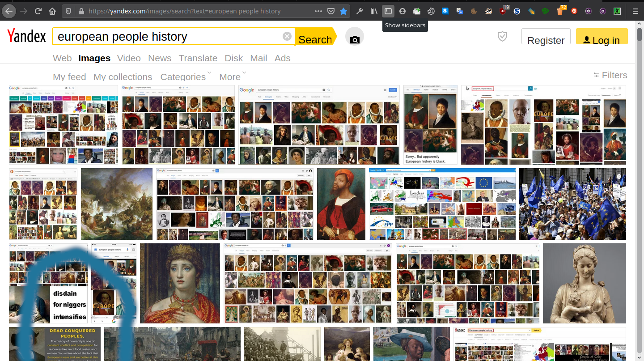Open the 'Dear Conquered Peoples' thumbnail

[55, 344]
